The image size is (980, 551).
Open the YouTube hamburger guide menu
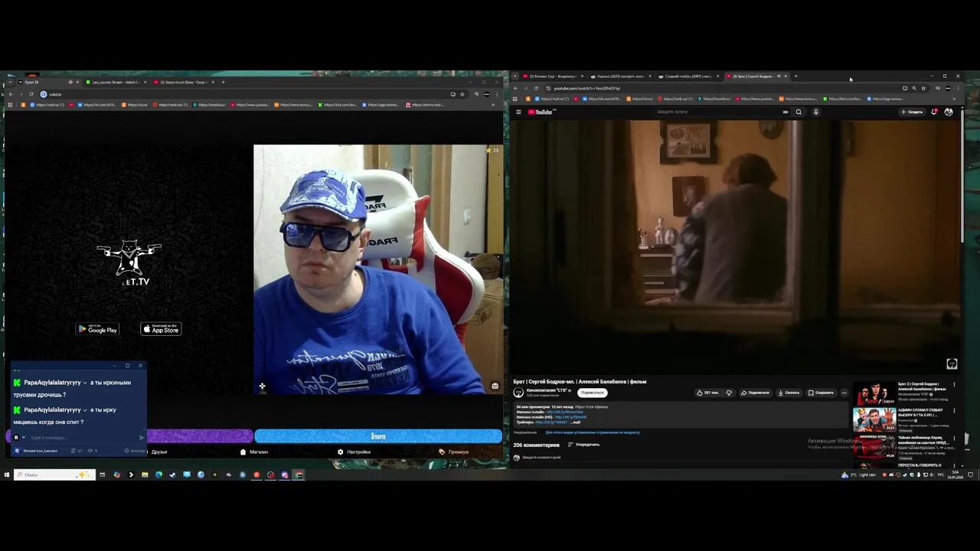pyautogui.click(x=518, y=112)
